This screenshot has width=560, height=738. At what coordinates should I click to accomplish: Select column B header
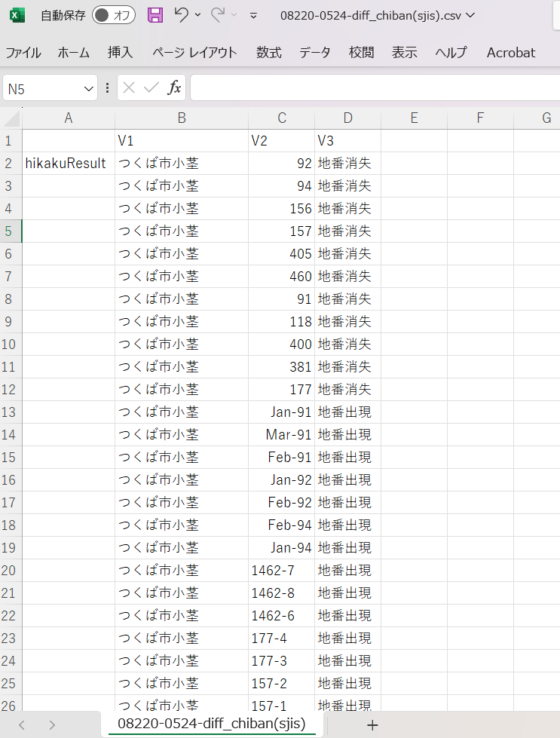tap(182, 118)
